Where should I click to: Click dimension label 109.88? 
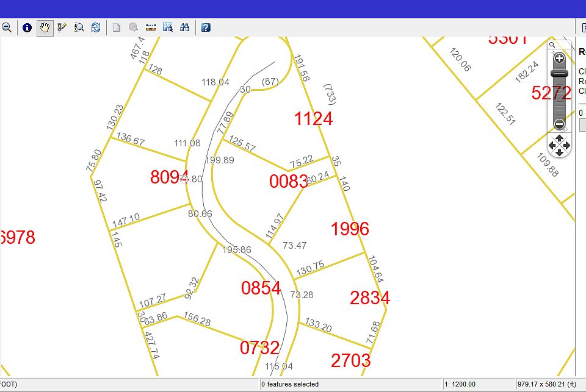548,165
